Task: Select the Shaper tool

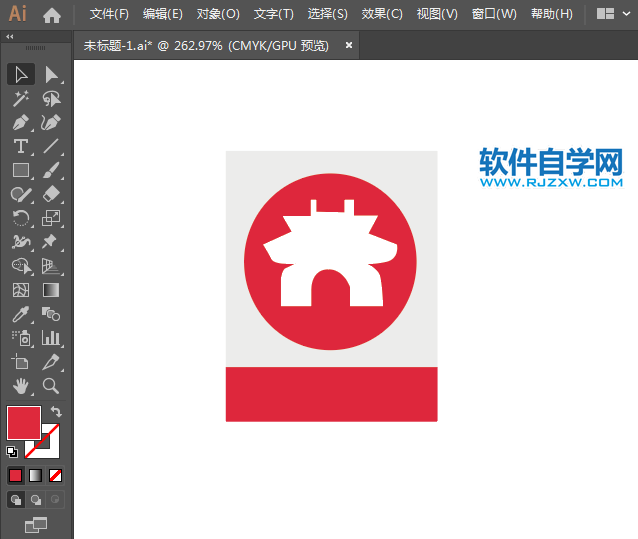Action: [x=21, y=194]
